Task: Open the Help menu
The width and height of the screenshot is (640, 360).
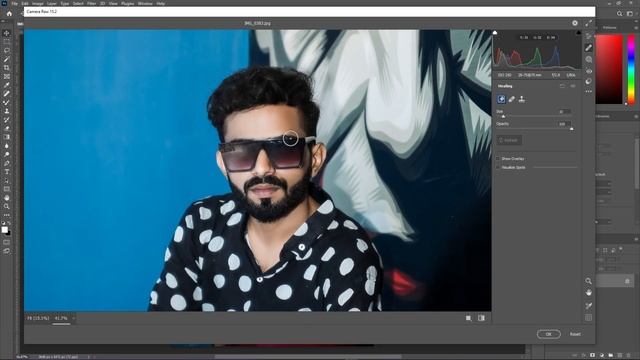Action: click(x=161, y=3)
